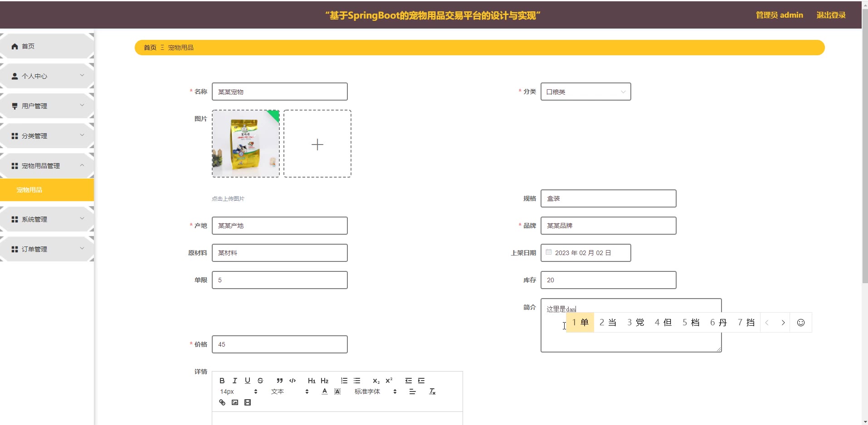The height and width of the screenshot is (425, 868).
Task: Focus the 价格 input field
Action: tap(280, 344)
